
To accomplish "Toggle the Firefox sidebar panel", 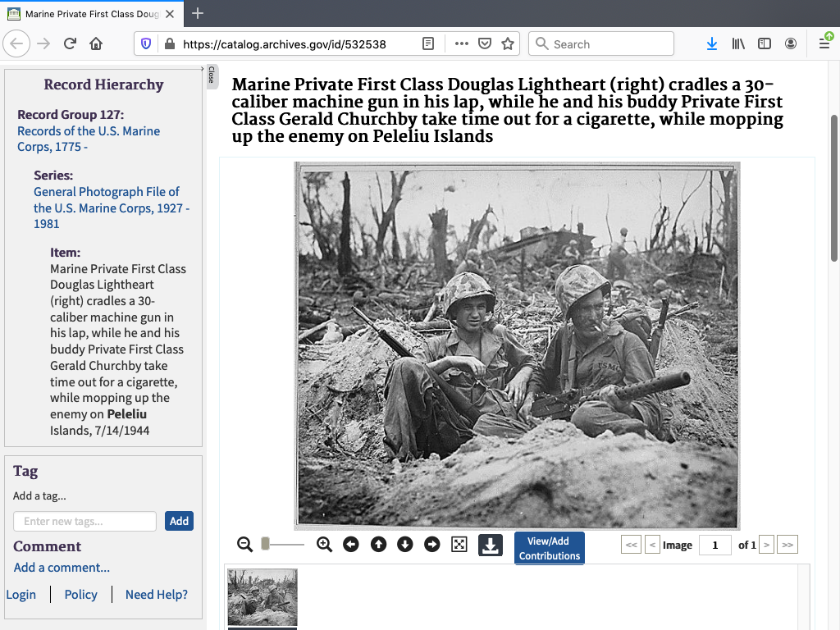I will pos(765,44).
